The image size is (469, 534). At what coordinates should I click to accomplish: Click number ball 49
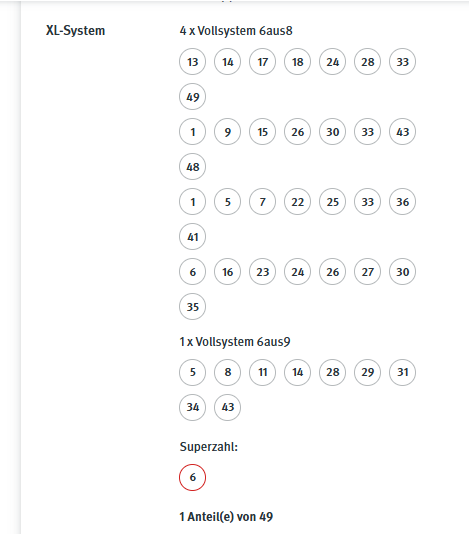(x=192, y=97)
